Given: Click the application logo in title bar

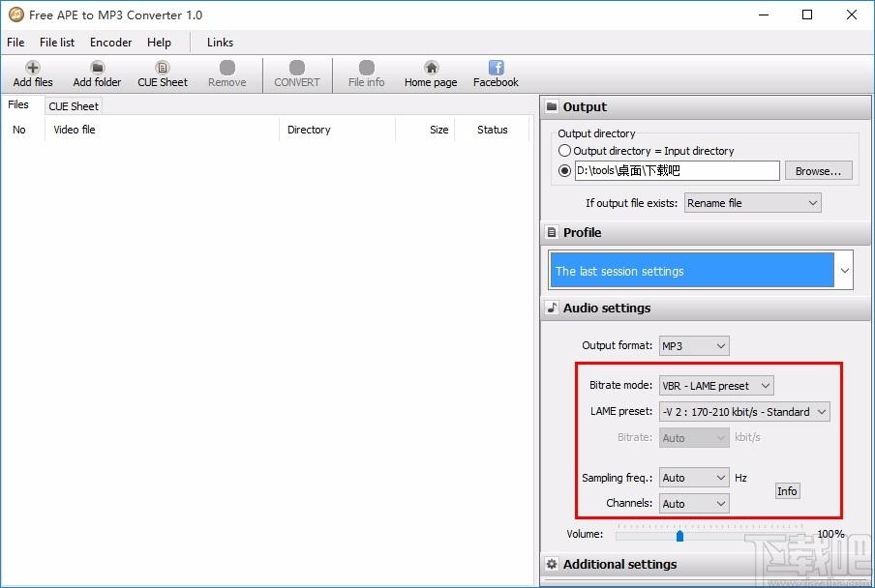Looking at the screenshot, I should click(16, 15).
